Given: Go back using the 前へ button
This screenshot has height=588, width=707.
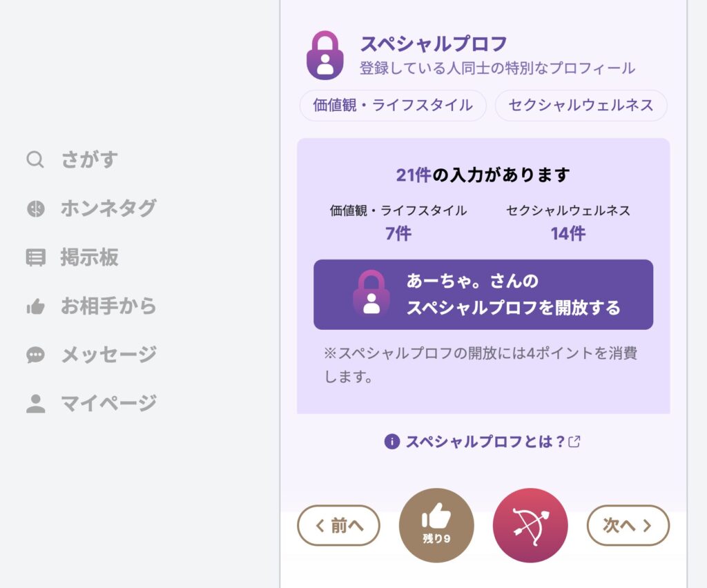Looking at the screenshot, I should (338, 525).
